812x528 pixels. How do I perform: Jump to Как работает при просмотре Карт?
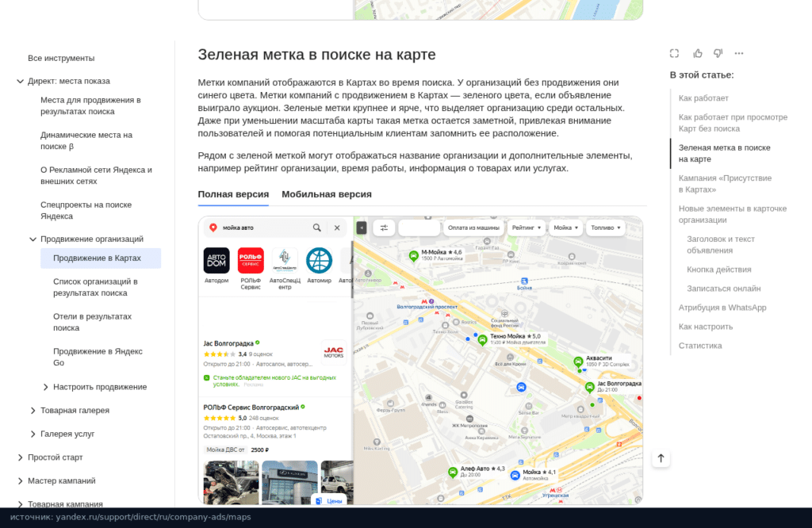coord(733,123)
